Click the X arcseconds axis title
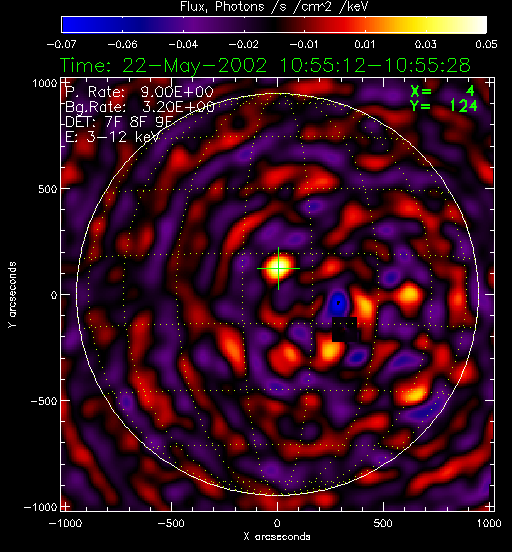The height and width of the screenshot is (552, 512). click(277, 537)
